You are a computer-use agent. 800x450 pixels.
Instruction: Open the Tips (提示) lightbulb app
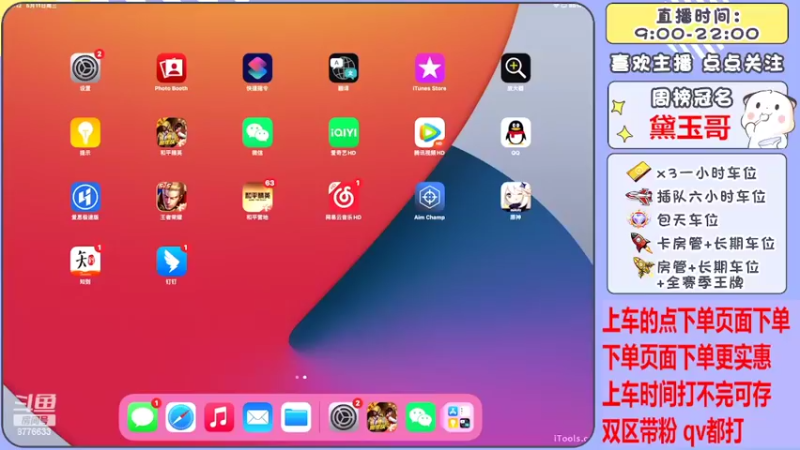(x=85, y=133)
